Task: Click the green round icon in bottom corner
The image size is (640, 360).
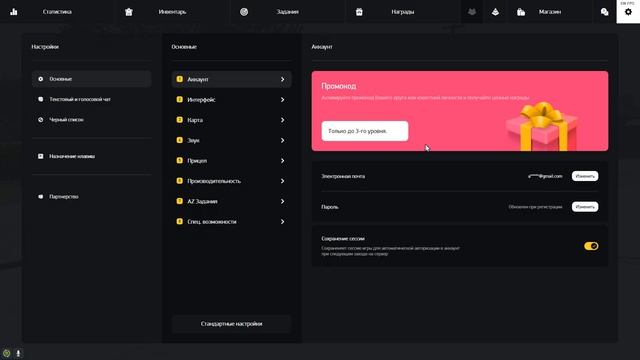Action: (x=7, y=353)
